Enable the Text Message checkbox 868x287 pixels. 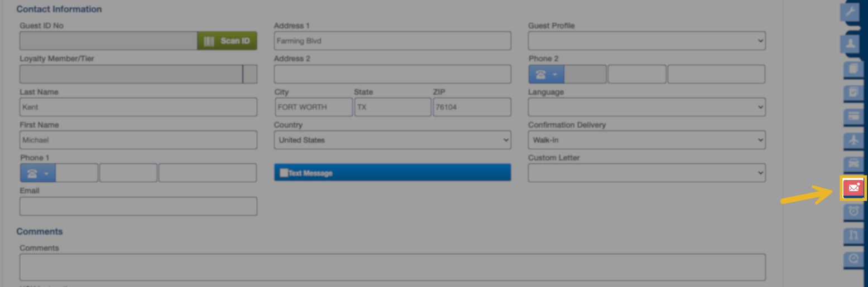coord(284,173)
